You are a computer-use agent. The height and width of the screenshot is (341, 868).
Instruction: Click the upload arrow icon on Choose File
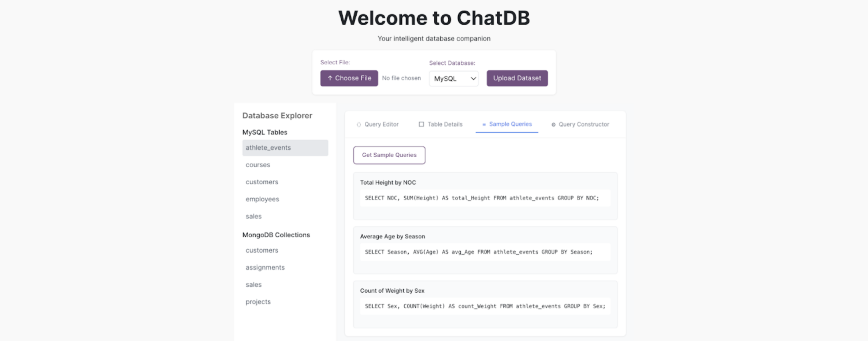(330, 78)
